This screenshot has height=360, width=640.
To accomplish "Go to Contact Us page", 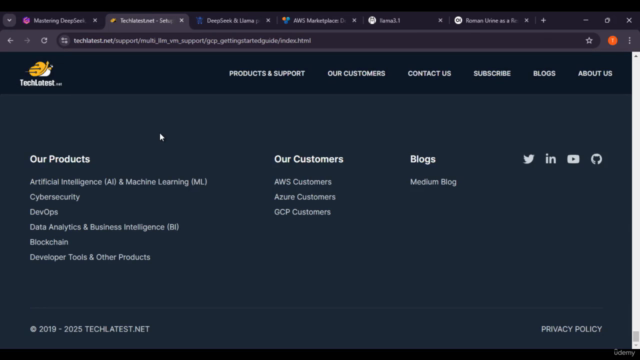I will [x=429, y=73].
